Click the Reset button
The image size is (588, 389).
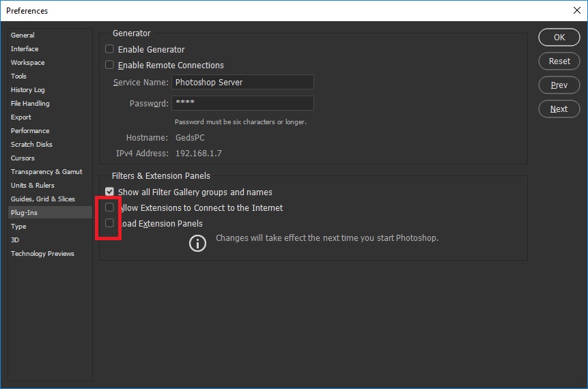click(x=559, y=61)
